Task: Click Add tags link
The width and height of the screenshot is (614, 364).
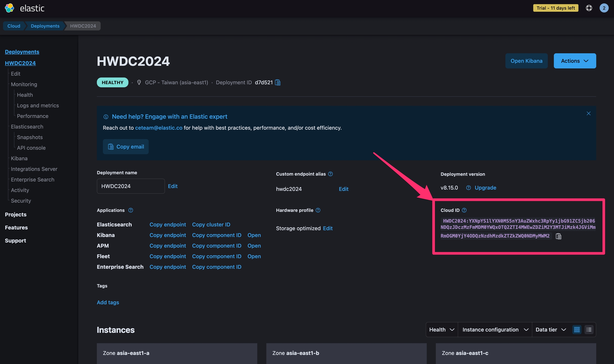Action: coord(108,302)
